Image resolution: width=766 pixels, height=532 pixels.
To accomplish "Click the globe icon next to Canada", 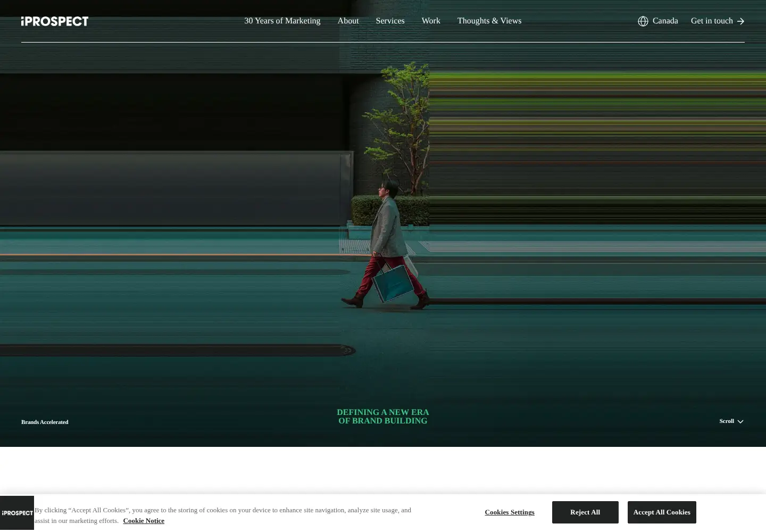I will 643,21.
